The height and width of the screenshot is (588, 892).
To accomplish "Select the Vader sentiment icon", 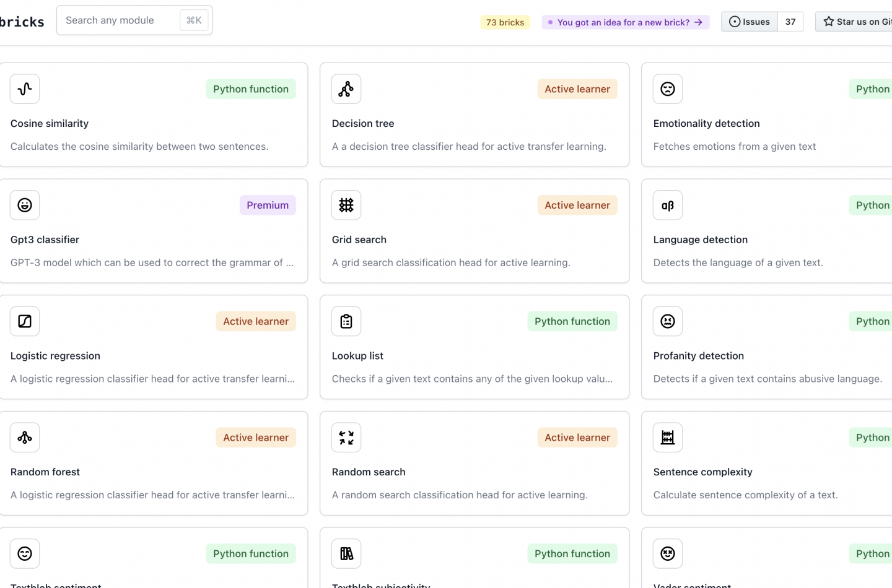I will click(x=667, y=553).
